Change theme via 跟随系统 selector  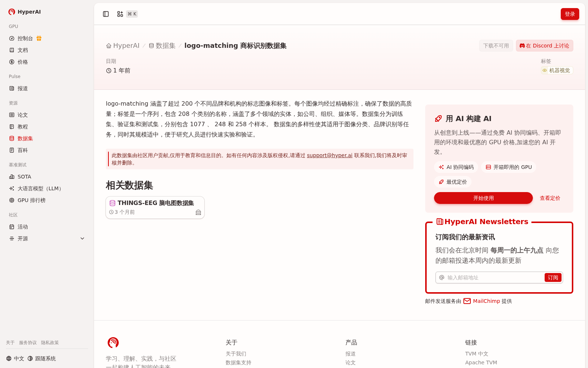42,358
